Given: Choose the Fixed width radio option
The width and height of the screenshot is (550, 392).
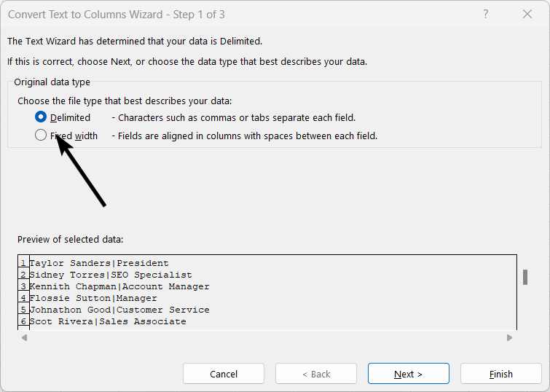Looking at the screenshot, I should [x=41, y=135].
